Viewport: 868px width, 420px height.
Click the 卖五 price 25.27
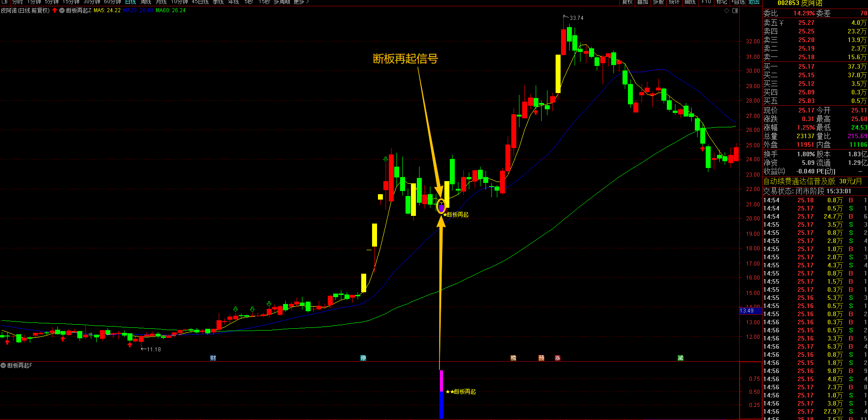click(806, 23)
